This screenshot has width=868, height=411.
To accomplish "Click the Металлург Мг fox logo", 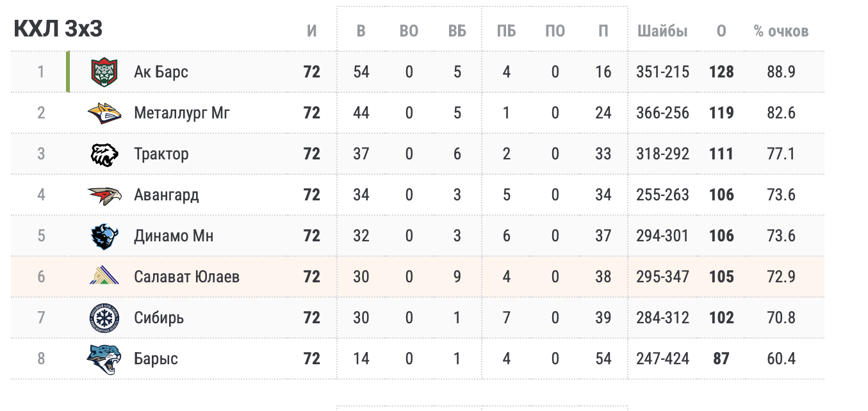I will 104,113.
